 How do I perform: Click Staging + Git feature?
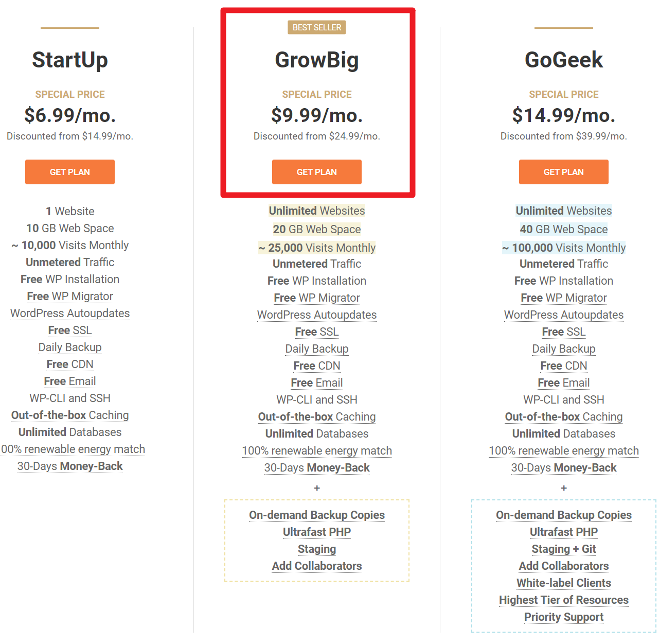(x=564, y=549)
